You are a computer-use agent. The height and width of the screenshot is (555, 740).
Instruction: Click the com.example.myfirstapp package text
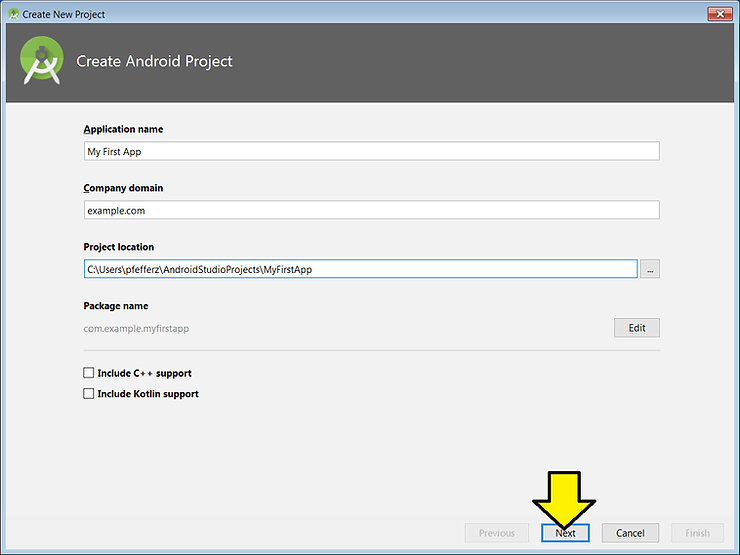pos(135,328)
